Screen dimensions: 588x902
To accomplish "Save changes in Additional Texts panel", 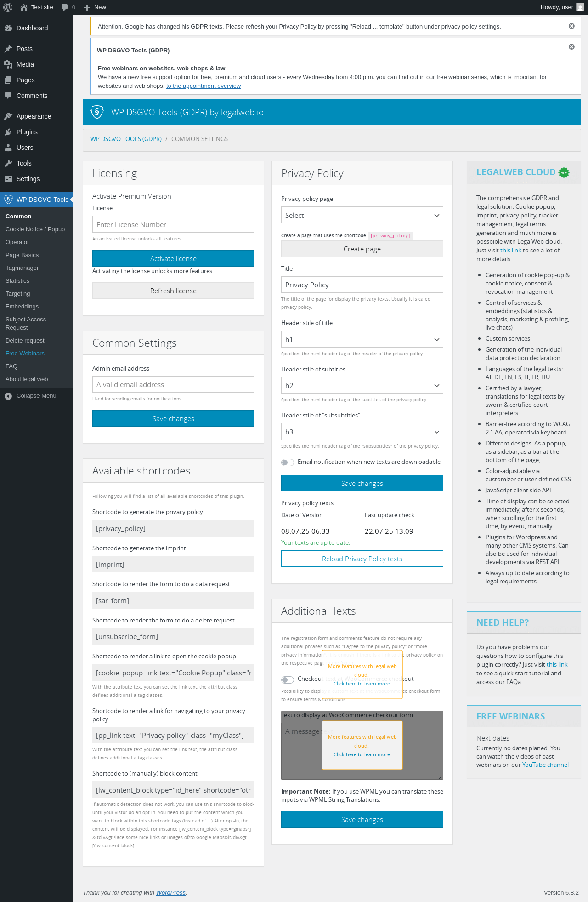I will [x=362, y=819].
